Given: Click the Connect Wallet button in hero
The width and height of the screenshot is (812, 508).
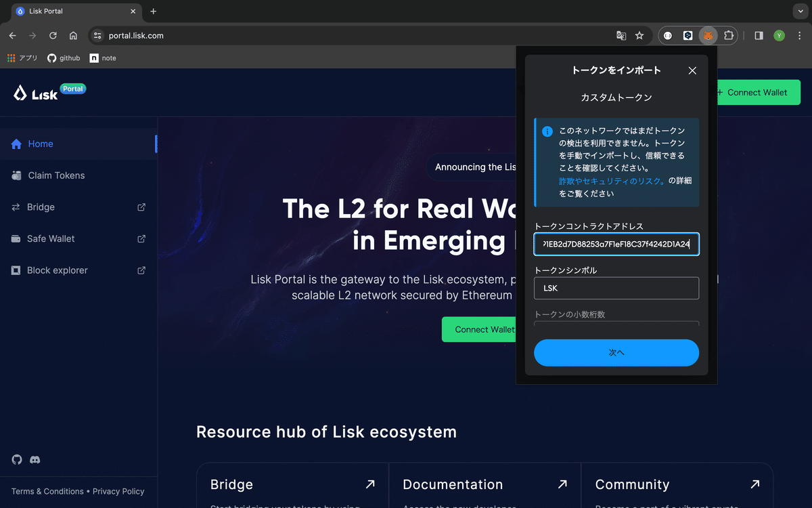Looking at the screenshot, I should point(479,329).
